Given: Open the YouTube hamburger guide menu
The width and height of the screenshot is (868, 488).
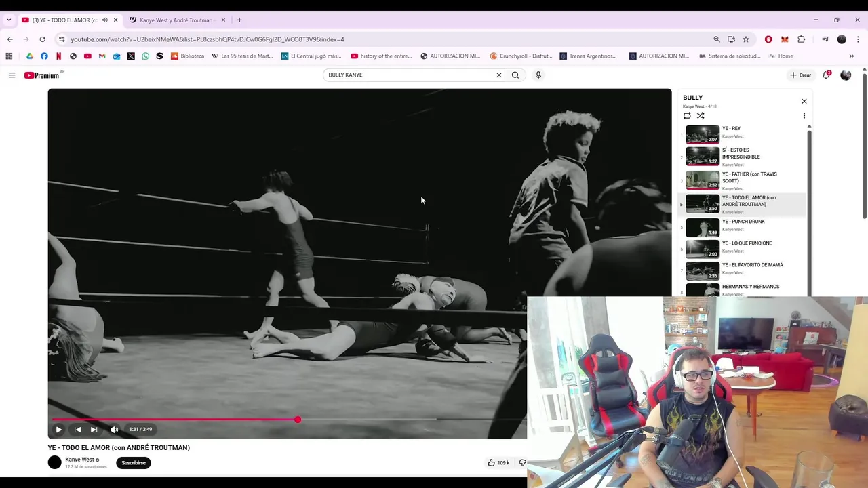Looking at the screenshot, I should tap(12, 75).
